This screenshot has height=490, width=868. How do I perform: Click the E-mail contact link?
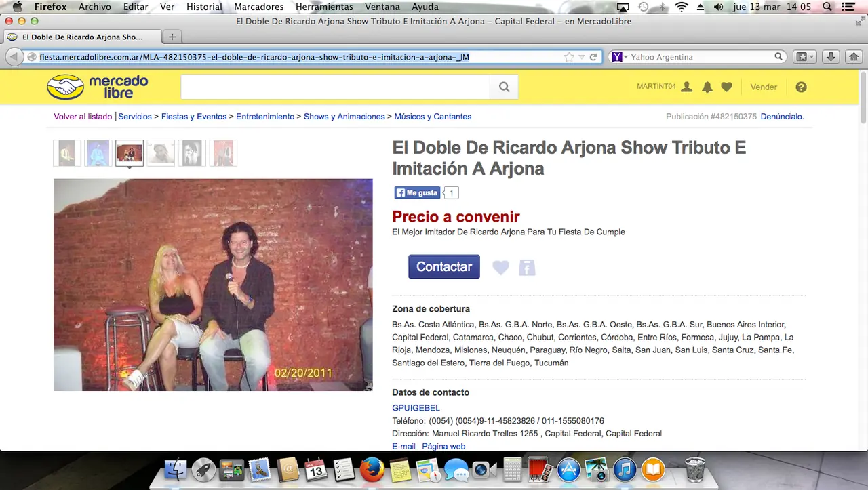pos(403,446)
